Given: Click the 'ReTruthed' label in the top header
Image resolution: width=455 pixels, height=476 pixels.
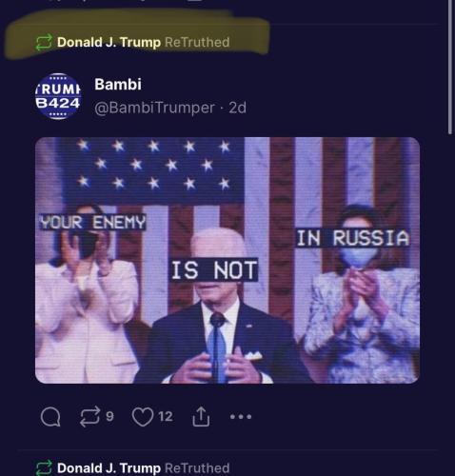Looking at the screenshot, I should click(x=197, y=42).
